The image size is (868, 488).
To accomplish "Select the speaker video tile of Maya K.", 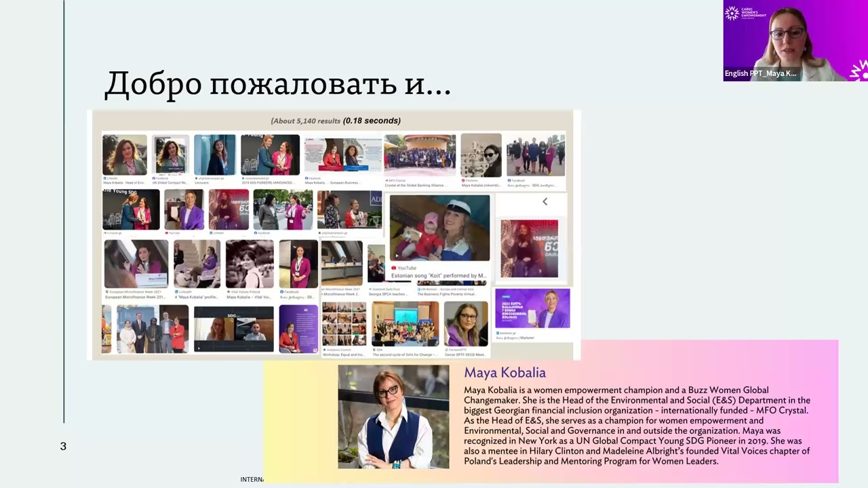I will pyautogui.click(x=795, y=41).
